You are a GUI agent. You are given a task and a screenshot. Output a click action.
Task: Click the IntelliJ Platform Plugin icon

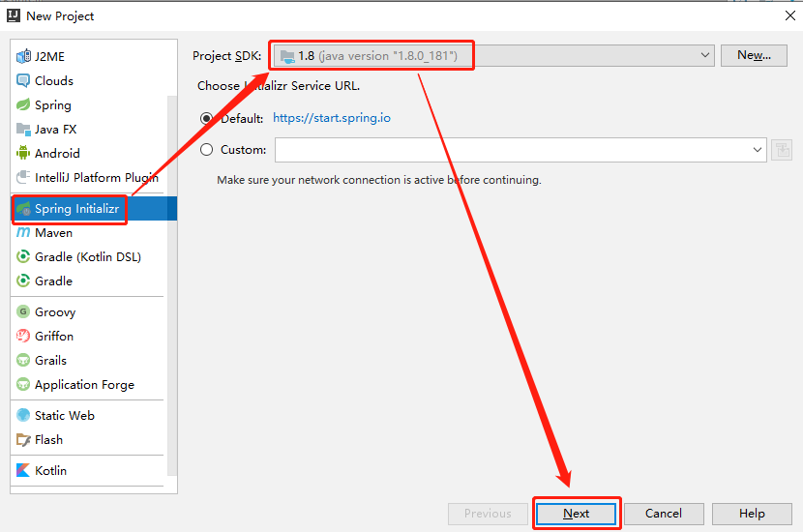(23, 177)
